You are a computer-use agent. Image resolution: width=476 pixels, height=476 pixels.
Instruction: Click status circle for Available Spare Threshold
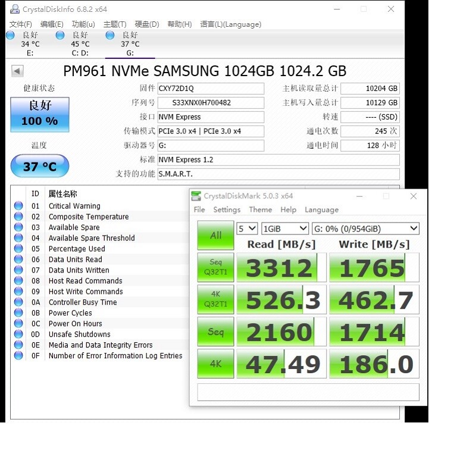pyautogui.click(x=18, y=237)
